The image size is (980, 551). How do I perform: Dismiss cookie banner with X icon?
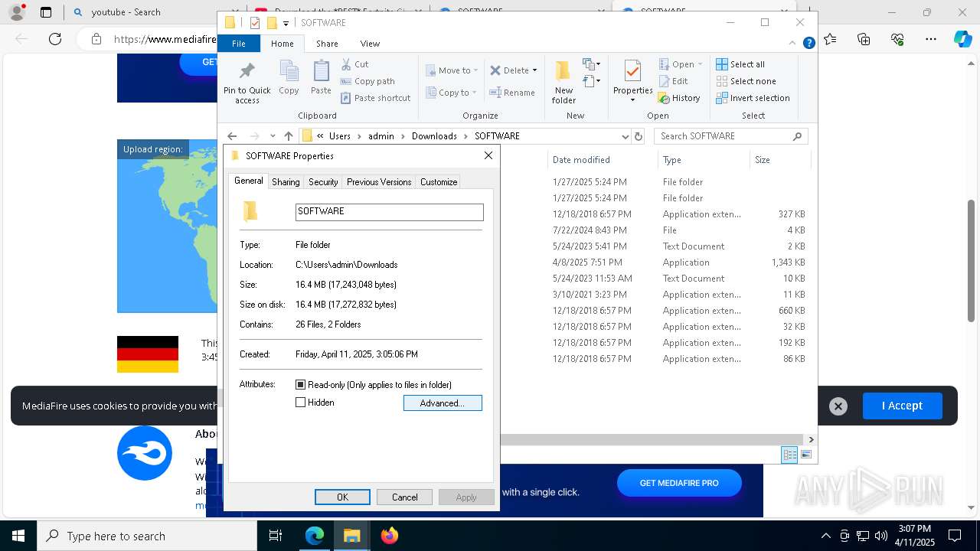pos(838,406)
